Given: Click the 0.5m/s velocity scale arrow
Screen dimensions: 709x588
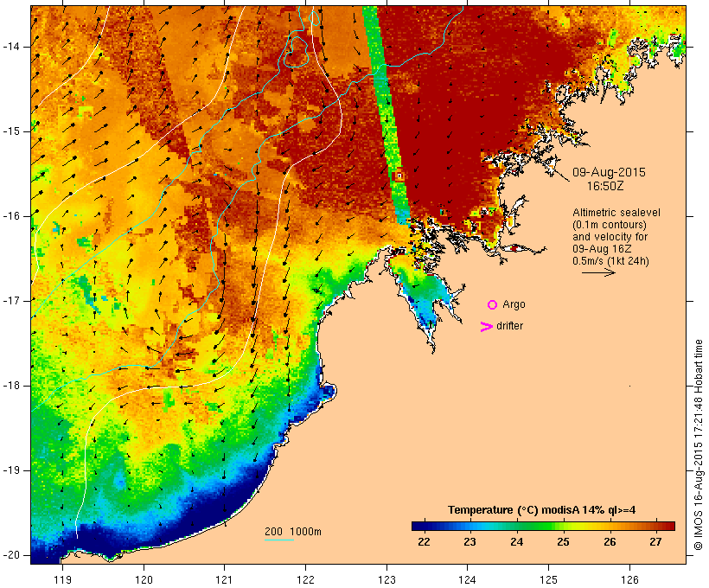Looking at the screenshot, I should pyautogui.click(x=598, y=272).
